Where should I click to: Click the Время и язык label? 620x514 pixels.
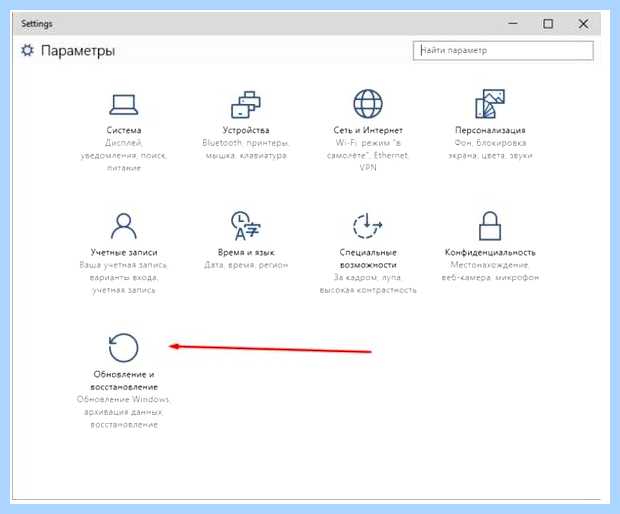tap(246, 252)
